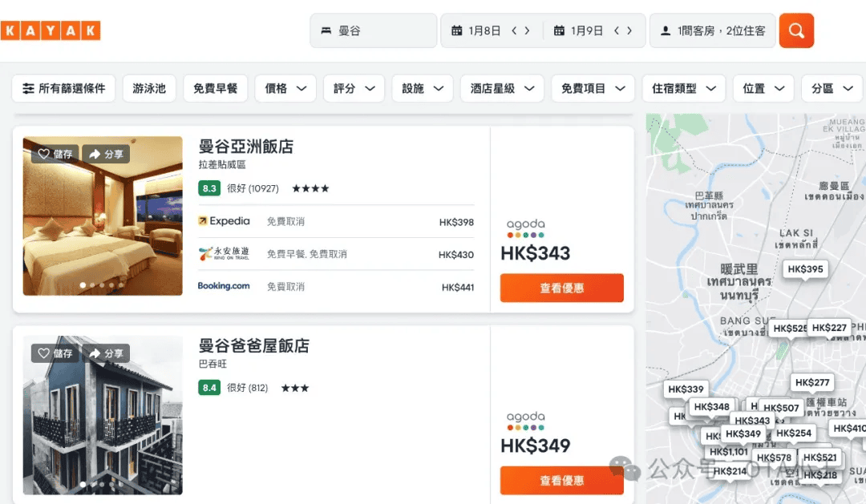Click the 8.3 rating badge

209,188
